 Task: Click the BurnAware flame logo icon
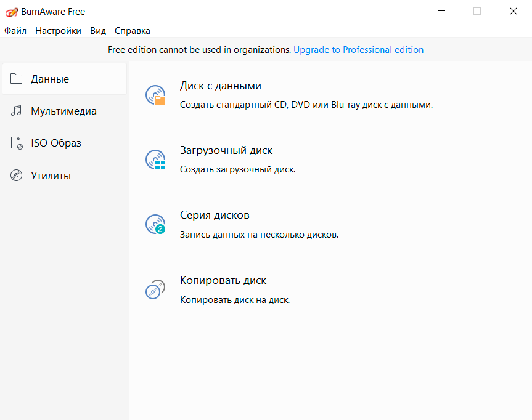tap(12, 12)
